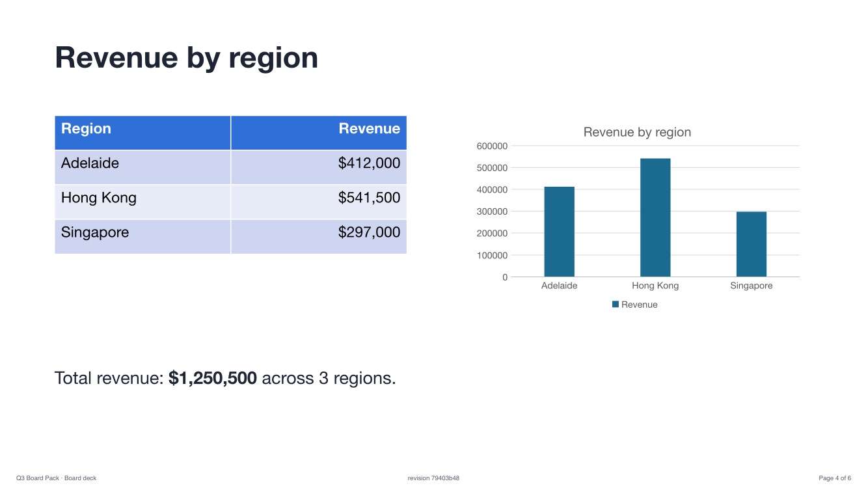Click the 600000 y-axis label
This screenshot has width=868, height=488.
492,146
